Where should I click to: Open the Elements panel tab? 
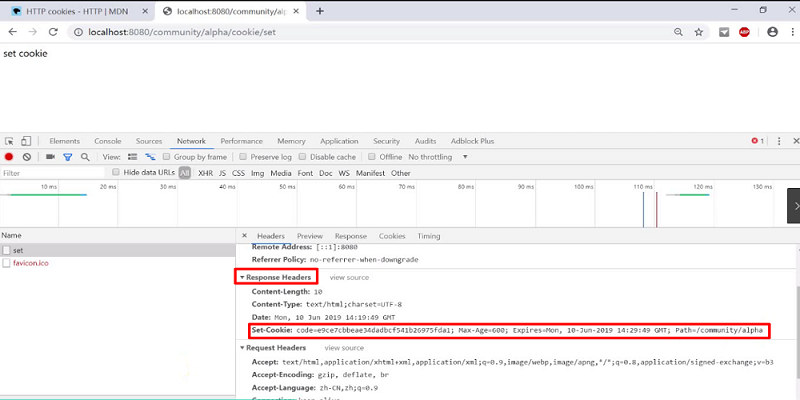coord(65,141)
